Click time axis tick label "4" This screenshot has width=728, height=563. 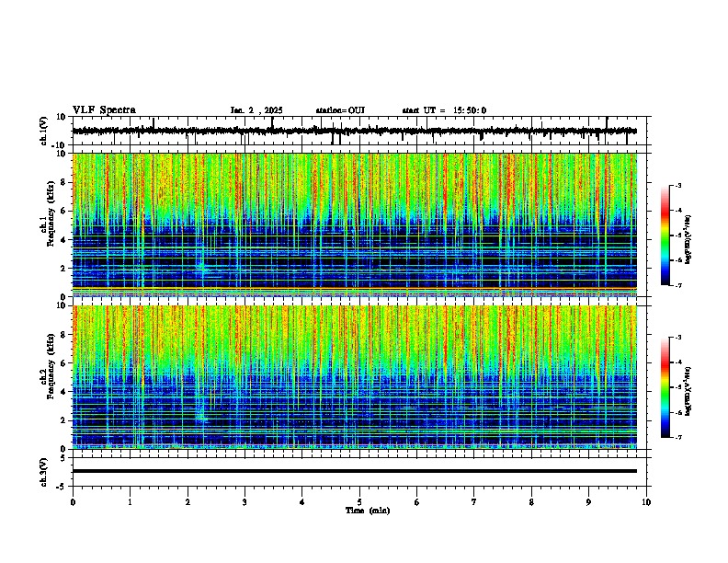click(302, 502)
